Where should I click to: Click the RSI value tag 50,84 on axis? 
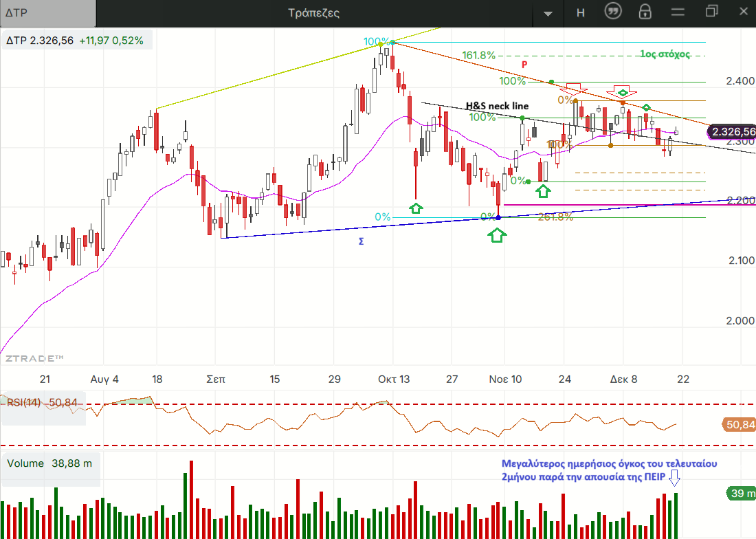pos(740,425)
